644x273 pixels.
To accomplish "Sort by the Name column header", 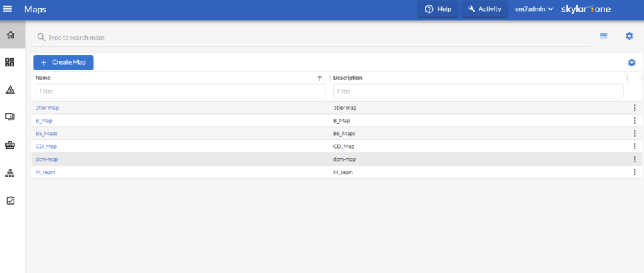I will coord(43,78).
